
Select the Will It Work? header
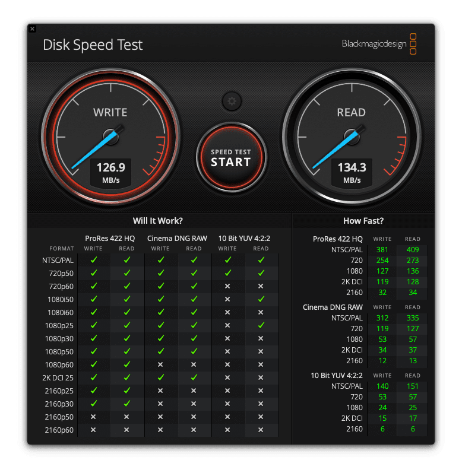[x=157, y=221]
